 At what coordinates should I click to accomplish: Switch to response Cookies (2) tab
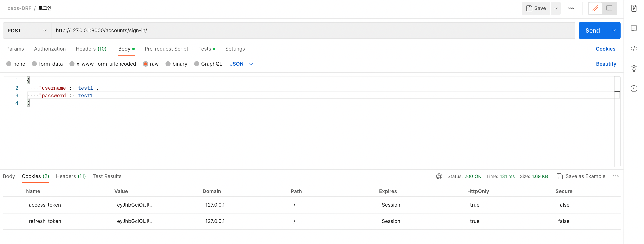[x=35, y=176]
